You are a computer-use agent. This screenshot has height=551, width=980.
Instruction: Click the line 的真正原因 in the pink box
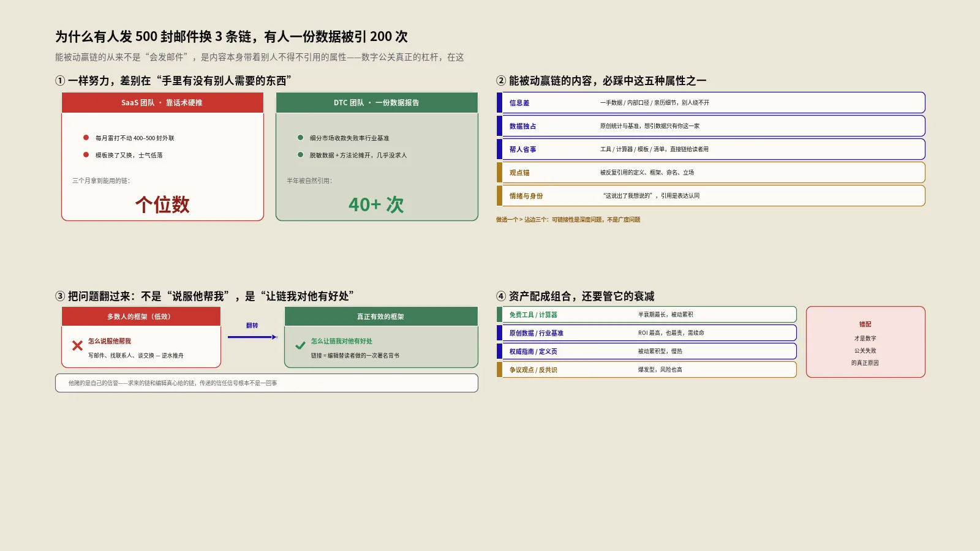(865, 363)
